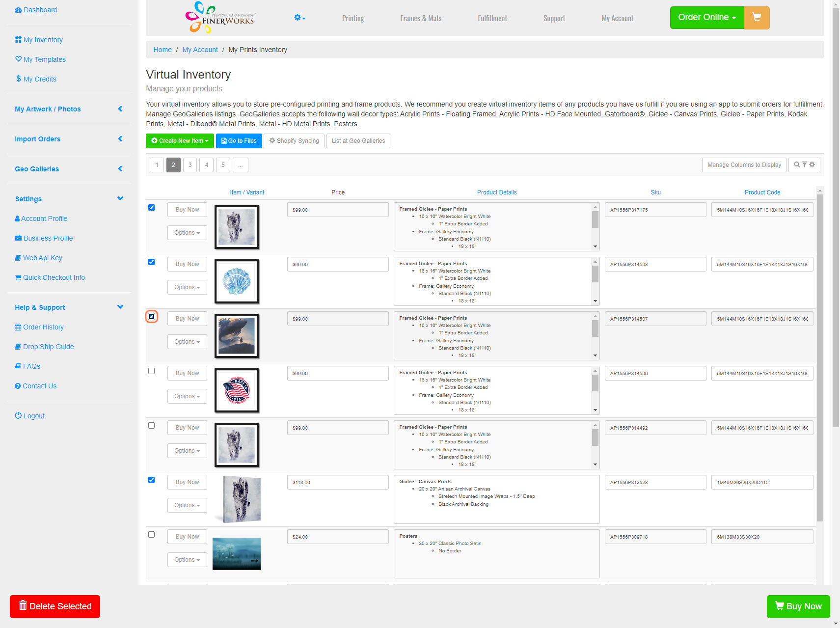This screenshot has width=840, height=628.
Task: Click the Web Api Key book icon
Action: [18, 258]
